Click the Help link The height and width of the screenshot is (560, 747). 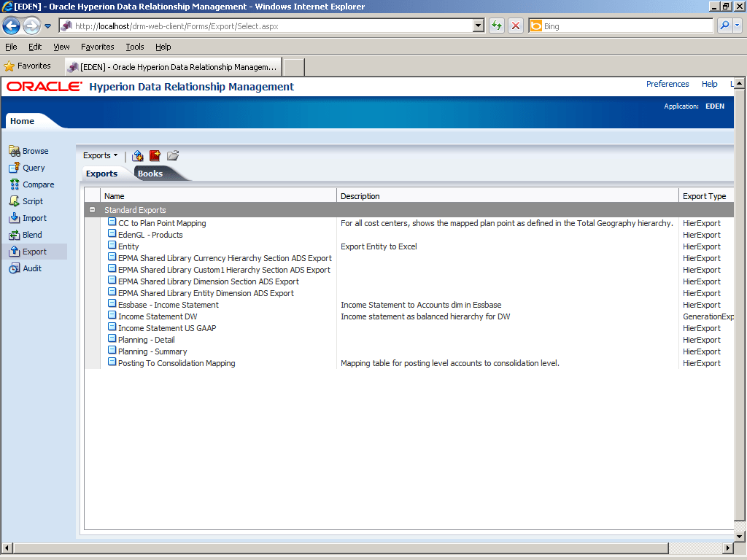709,84
